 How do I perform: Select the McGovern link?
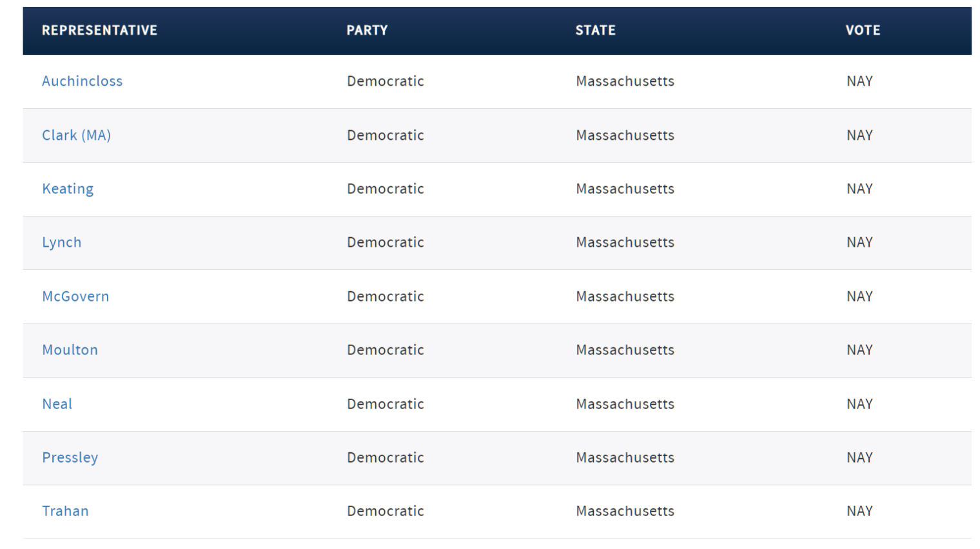coord(75,296)
